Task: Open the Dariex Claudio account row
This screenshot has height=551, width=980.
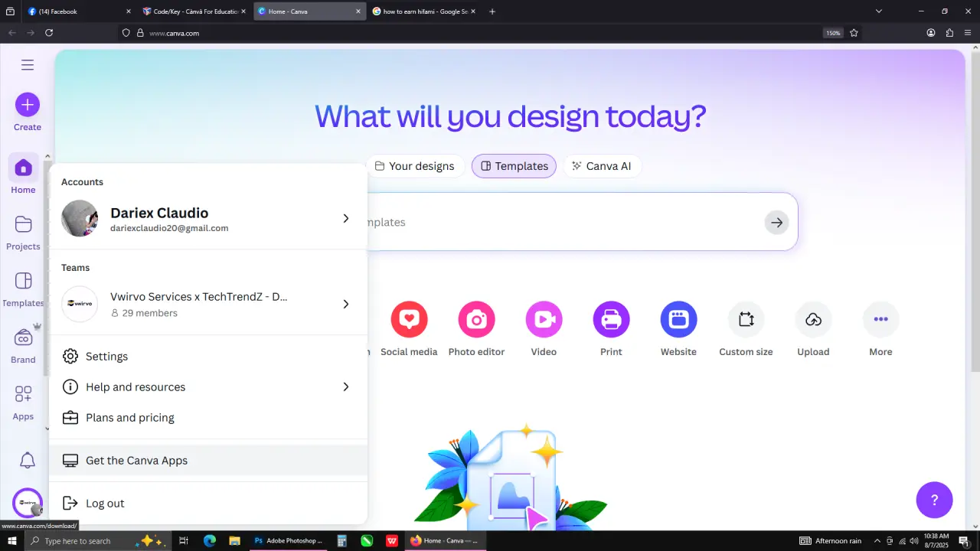Action: [x=208, y=218]
